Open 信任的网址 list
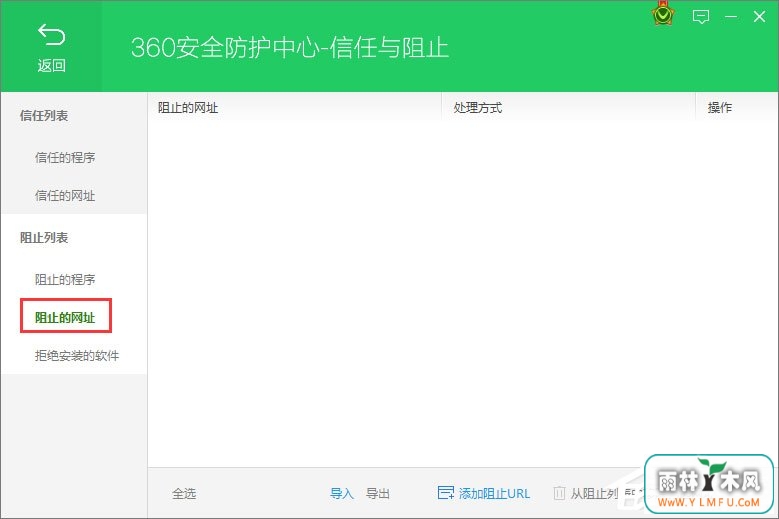The width and height of the screenshot is (779, 519). (x=65, y=196)
